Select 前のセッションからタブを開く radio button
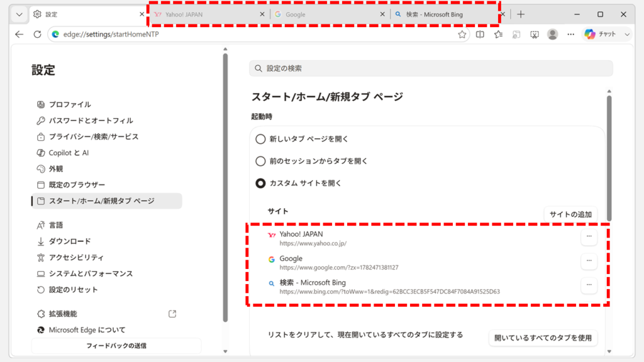This screenshot has width=644, height=362. (x=260, y=162)
